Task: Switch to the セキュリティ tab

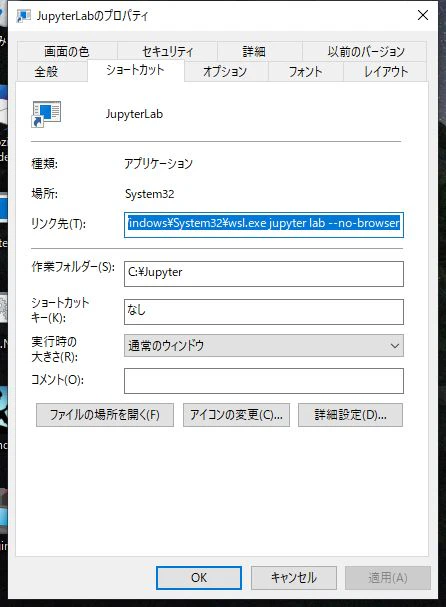Action: click(x=167, y=51)
